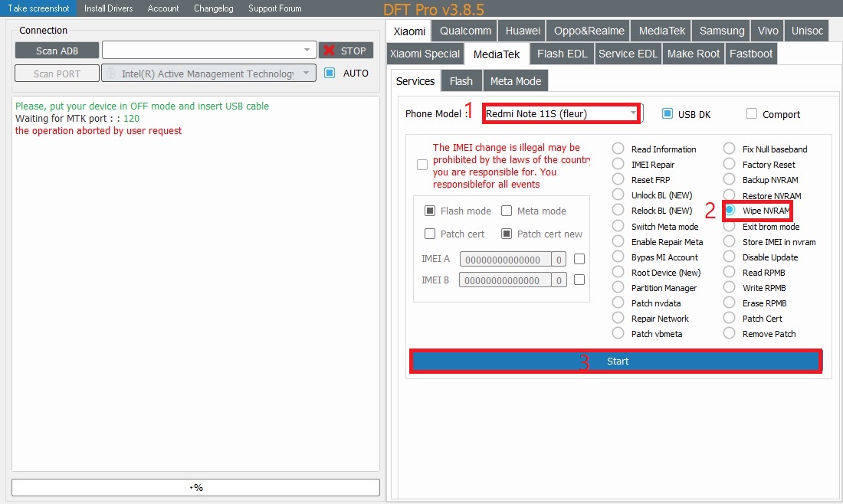843x504 pixels.
Task: Select the Patch nvdata option
Action: (x=618, y=303)
